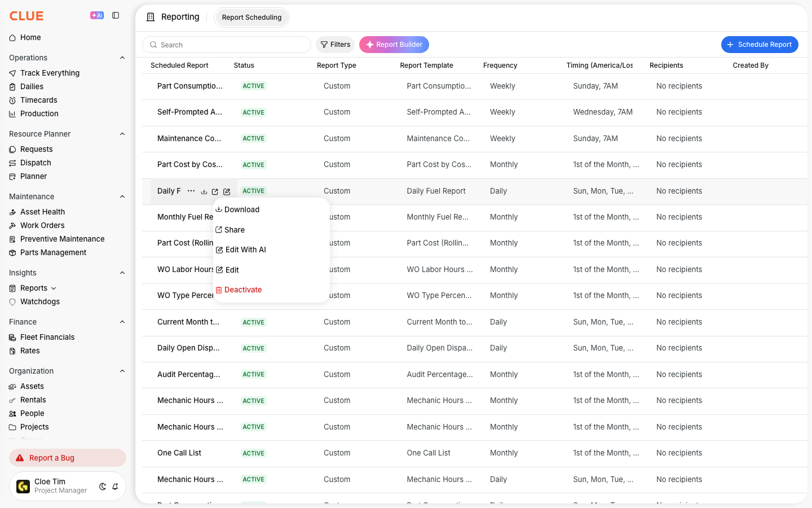The image size is (812, 508).
Task: Open Track Everything in sidebar
Action: (50, 73)
